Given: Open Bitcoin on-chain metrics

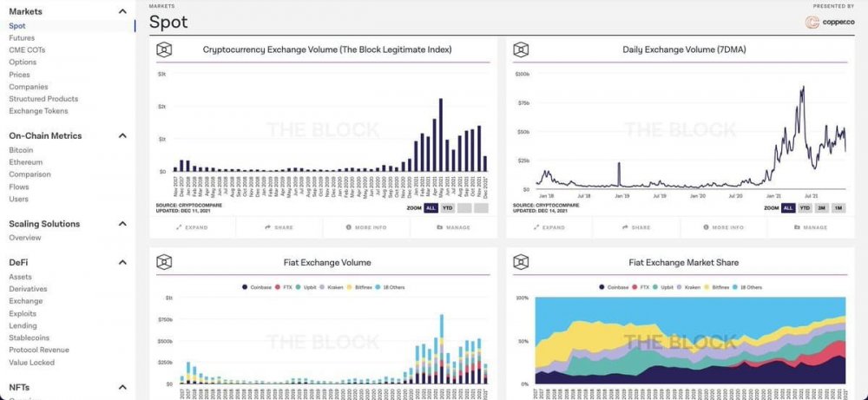Looking at the screenshot, I should (x=21, y=150).
